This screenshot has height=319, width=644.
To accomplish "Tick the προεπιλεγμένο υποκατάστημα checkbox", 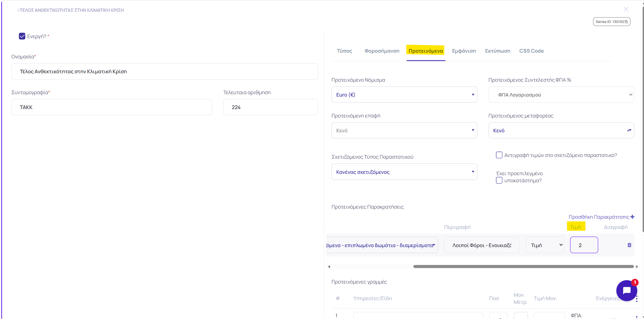I will point(499,180).
